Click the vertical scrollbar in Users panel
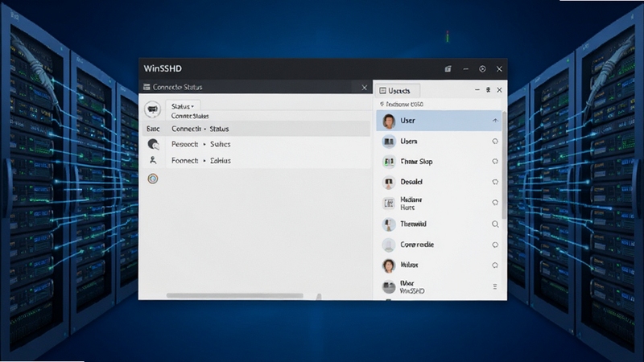 point(504,164)
